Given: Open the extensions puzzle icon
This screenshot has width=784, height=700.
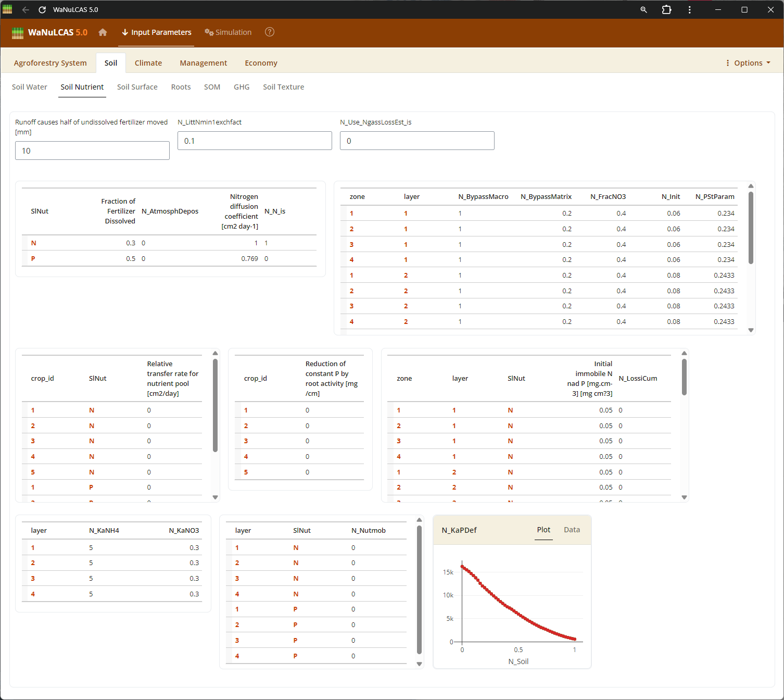Looking at the screenshot, I should pyautogui.click(x=666, y=10).
